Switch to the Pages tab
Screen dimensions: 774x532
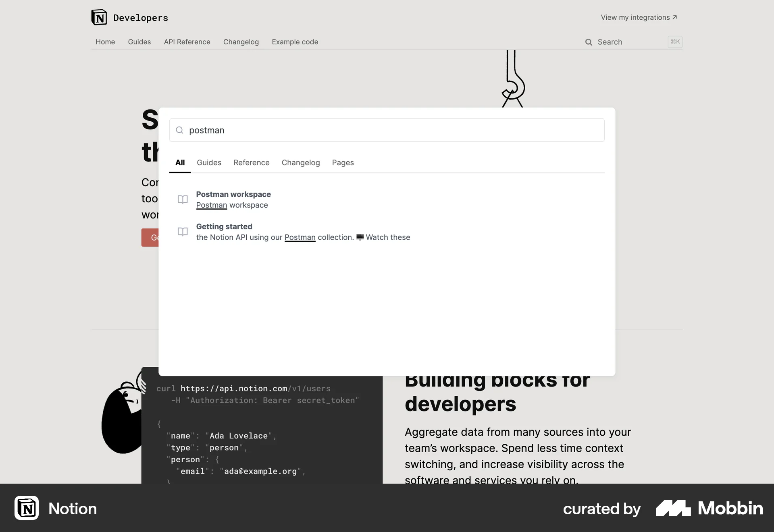343,163
